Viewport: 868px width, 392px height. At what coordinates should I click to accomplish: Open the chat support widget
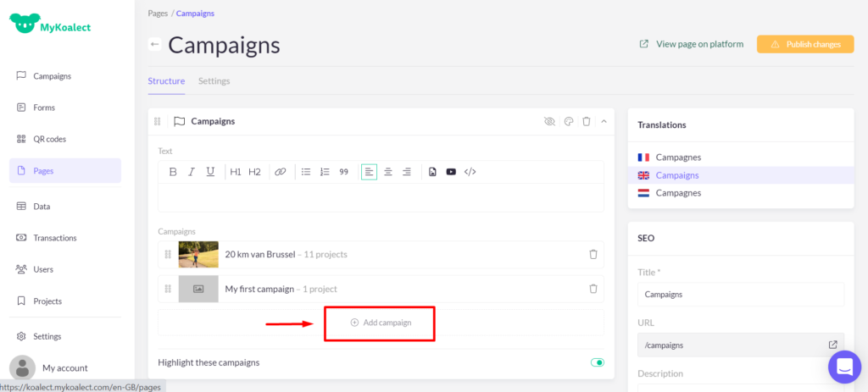843,367
